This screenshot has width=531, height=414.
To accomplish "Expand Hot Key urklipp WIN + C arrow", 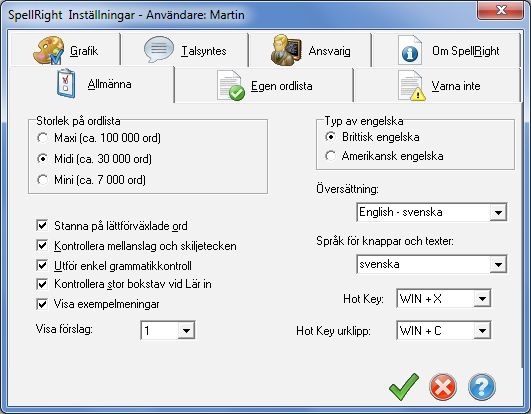I will pyautogui.click(x=482, y=330).
